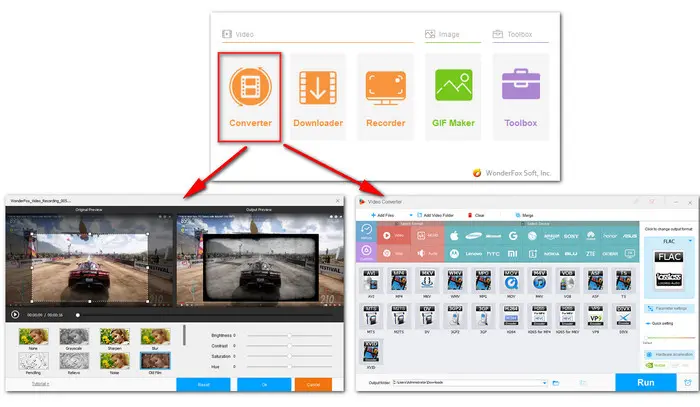The height and width of the screenshot is (407, 700).
Task: Select the Audio format category
Action: point(427,253)
